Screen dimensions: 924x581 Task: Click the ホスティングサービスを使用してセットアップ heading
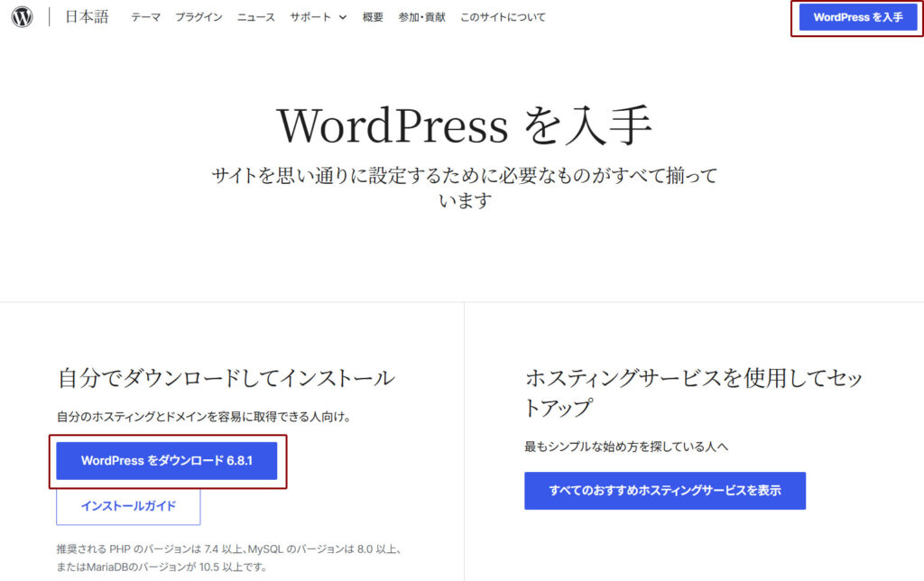coord(694,392)
